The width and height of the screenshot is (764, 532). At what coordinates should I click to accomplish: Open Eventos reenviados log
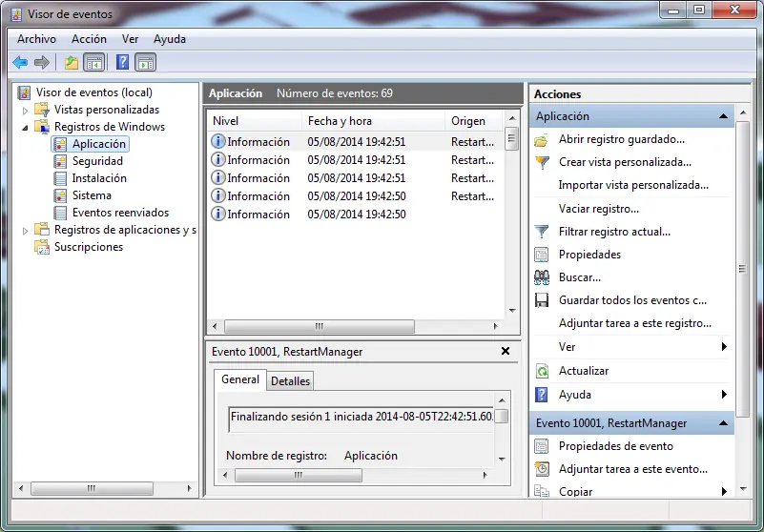click(120, 213)
